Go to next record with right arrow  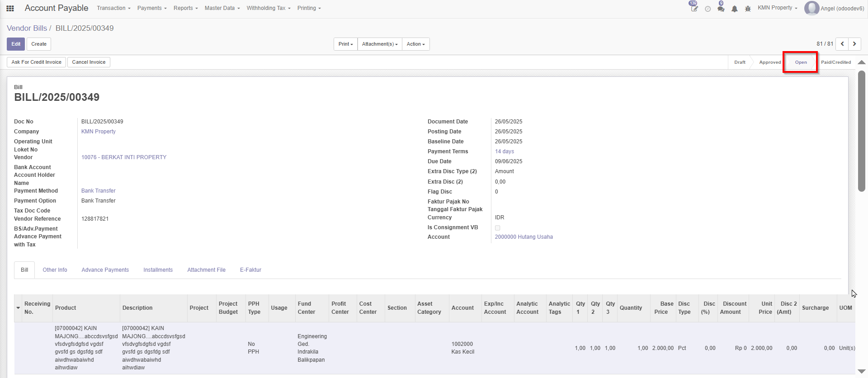click(854, 44)
